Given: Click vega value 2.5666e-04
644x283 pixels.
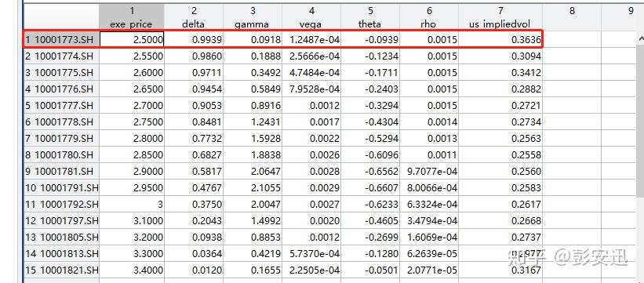Looking at the screenshot, I should [311, 56].
